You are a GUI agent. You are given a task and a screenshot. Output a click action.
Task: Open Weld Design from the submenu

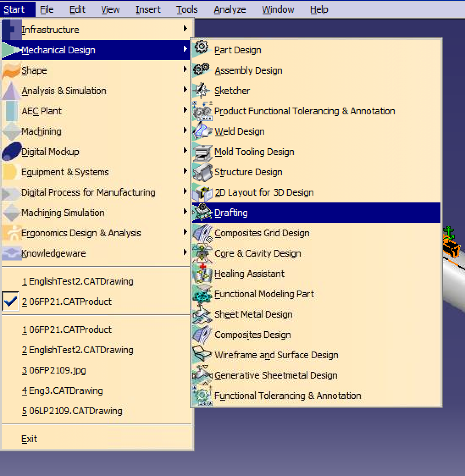point(240,131)
